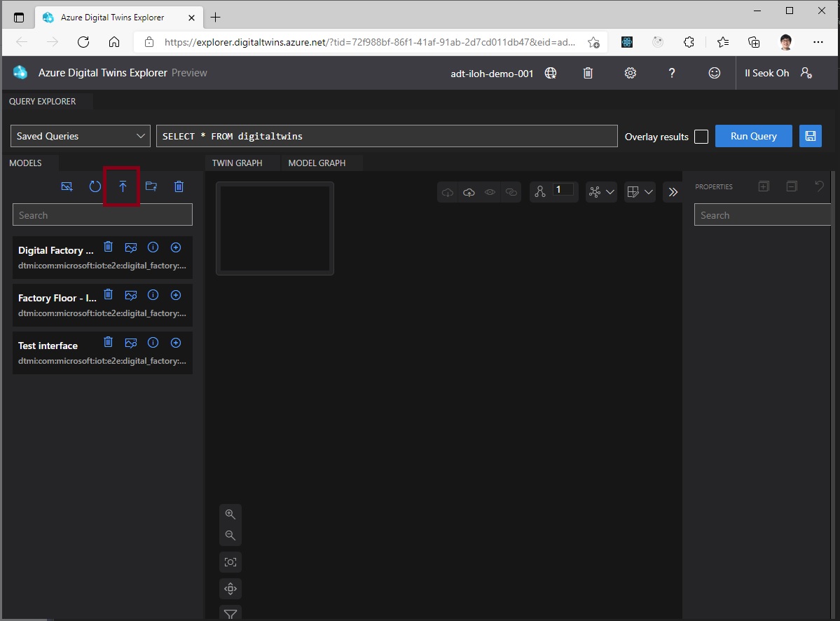
Task: Open the relationship table dropdown
Action: (x=640, y=192)
